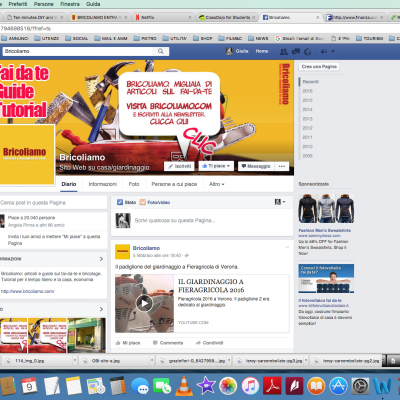Jump to 2012 in the timeline
Screen dimensions: 400x400
click(x=307, y=128)
